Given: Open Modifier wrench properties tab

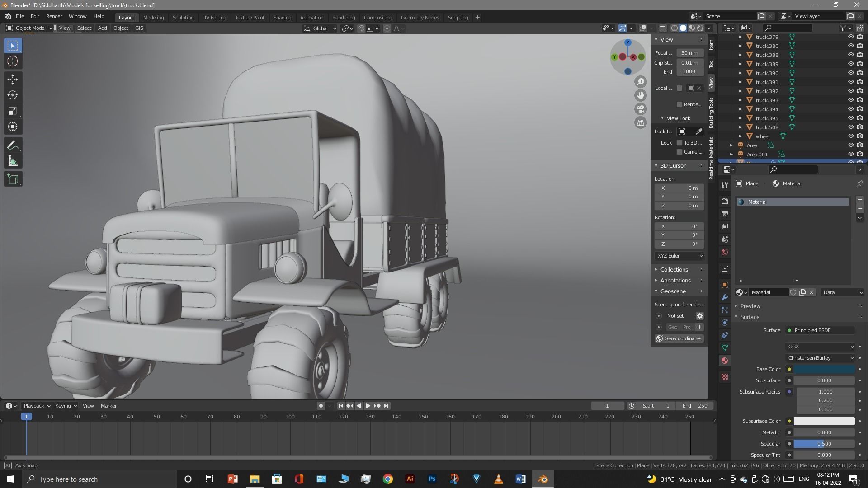Looking at the screenshot, I should click(x=725, y=297).
